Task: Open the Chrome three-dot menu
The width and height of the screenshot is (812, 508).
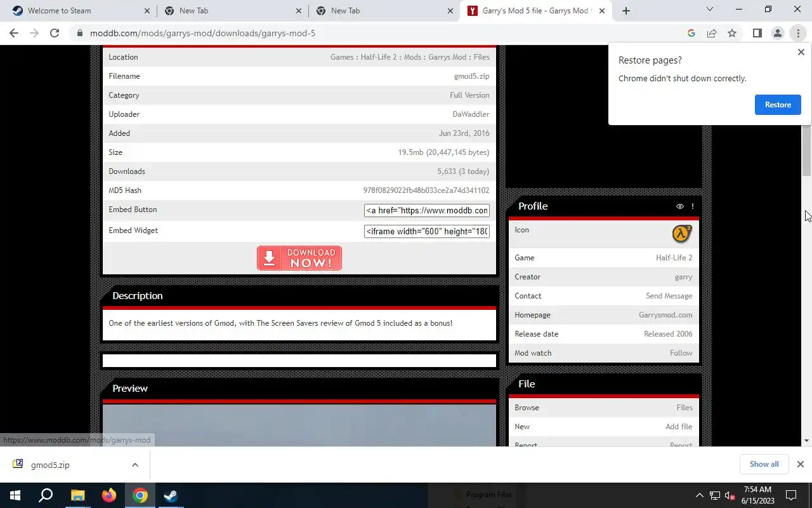Action: click(x=798, y=33)
